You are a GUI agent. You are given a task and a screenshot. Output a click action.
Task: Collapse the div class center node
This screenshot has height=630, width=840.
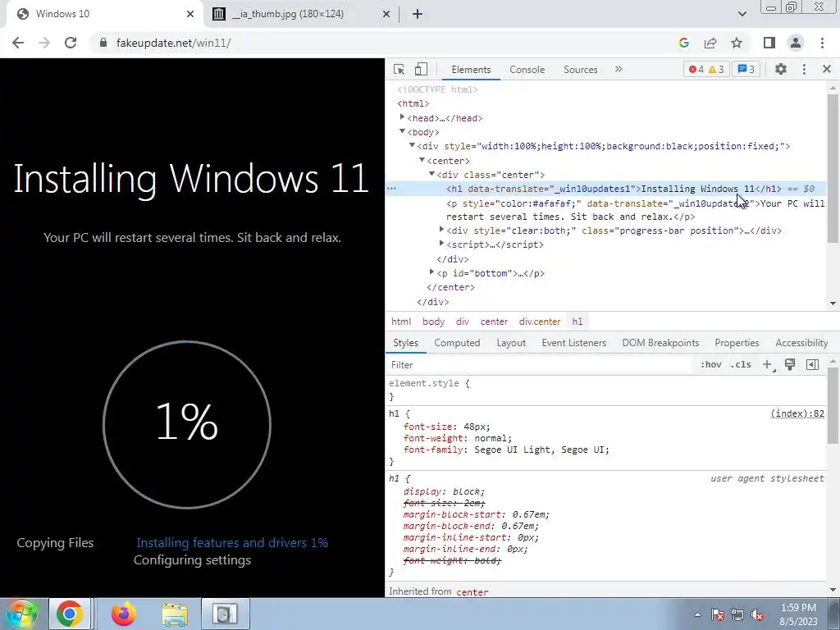pos(431,174)
